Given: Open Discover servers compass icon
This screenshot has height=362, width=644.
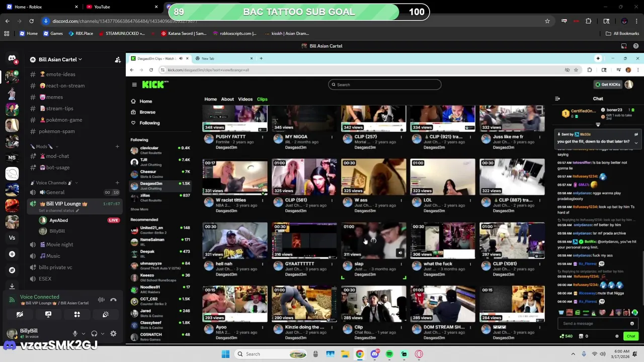Looking at the screenshot, I should pyautogui.click(x=12, y=270).
